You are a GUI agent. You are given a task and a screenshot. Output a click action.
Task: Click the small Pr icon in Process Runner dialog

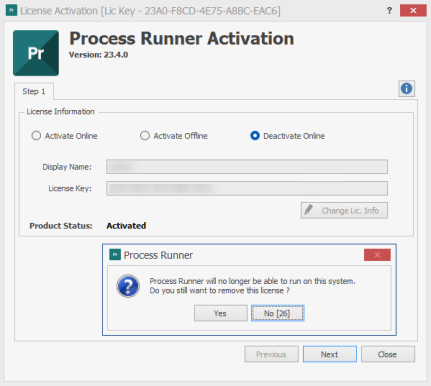click(115, 255)
